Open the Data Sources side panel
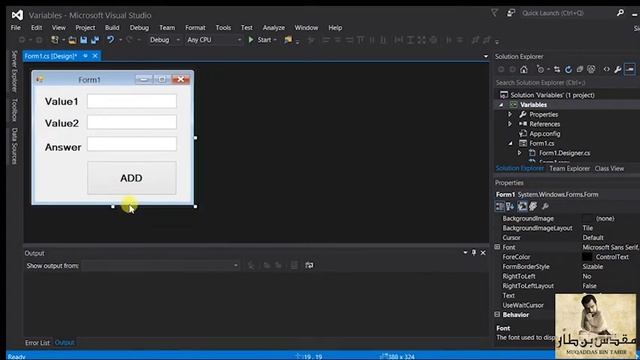 click(x=14, y=146)
